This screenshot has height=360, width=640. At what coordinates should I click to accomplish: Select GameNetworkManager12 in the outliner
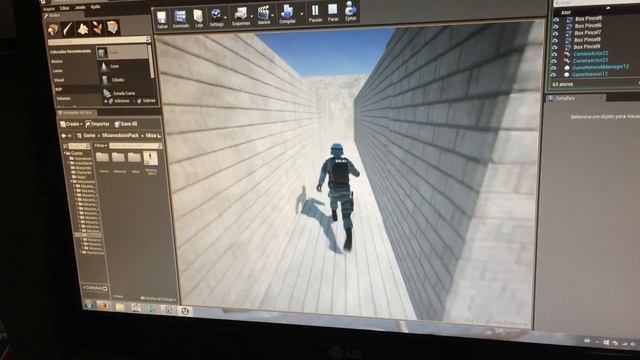600,67
